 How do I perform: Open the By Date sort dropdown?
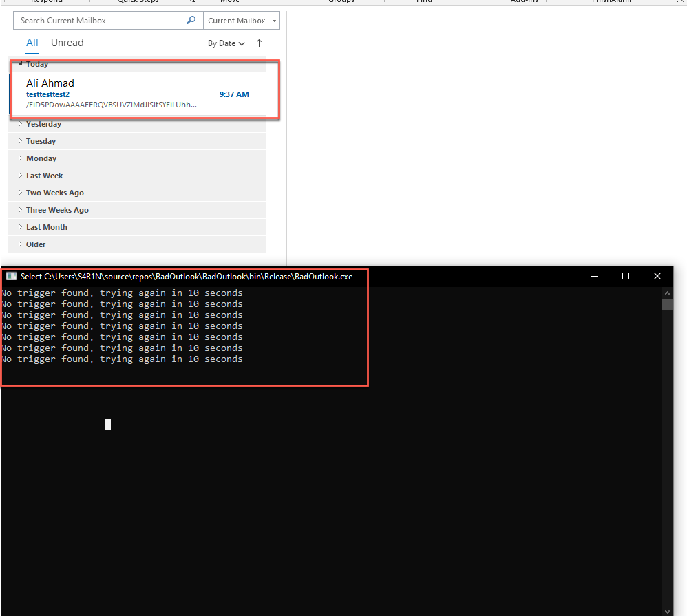(226, 43)
